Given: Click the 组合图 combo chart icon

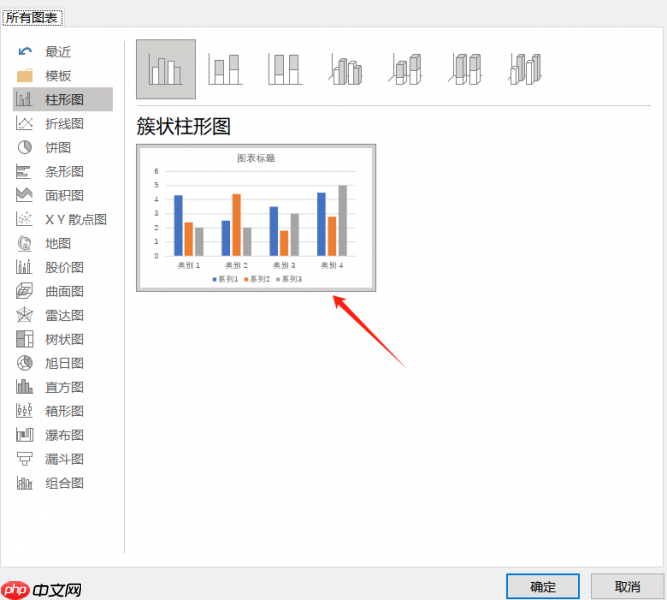Looking at the screenshot, I should tap(24, 483).
